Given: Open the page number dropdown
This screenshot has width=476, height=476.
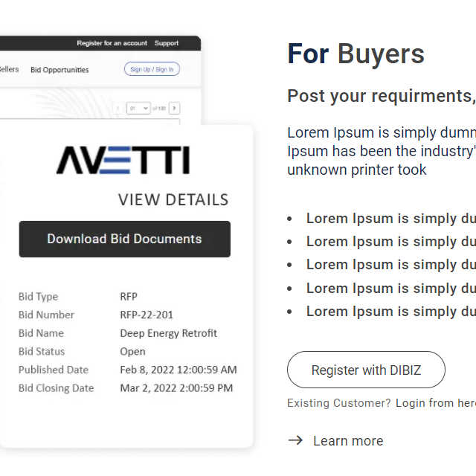Looking at the screenshot, I should (x=138, y=108).
